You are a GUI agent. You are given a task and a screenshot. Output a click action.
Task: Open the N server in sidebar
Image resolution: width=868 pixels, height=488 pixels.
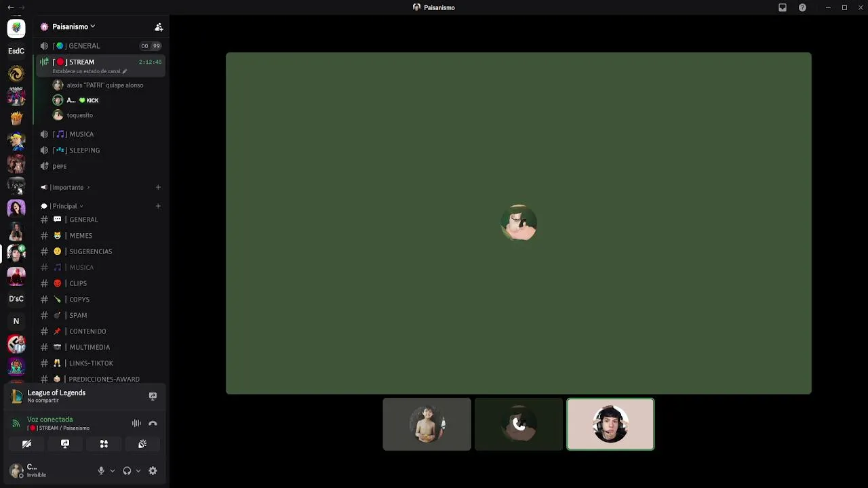click(x=16, y=321)
